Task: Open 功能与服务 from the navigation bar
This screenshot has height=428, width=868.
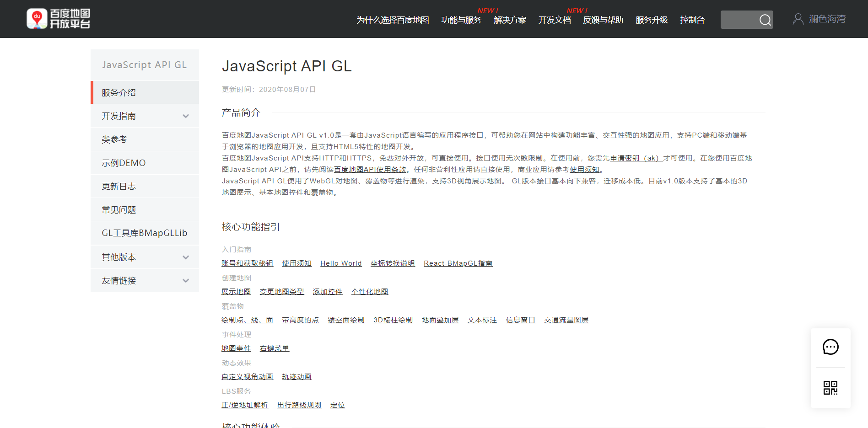Action: [x=461, y=20]
